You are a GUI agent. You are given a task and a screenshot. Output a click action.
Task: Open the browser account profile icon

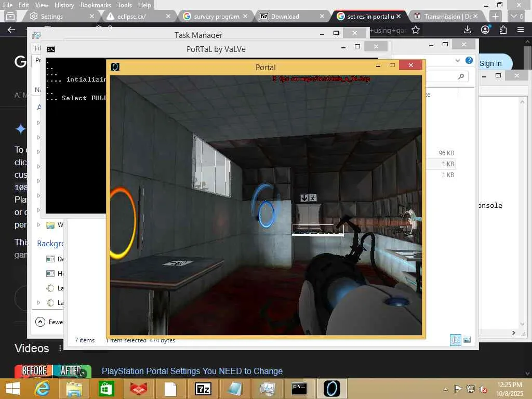click(x=486, y=30)
